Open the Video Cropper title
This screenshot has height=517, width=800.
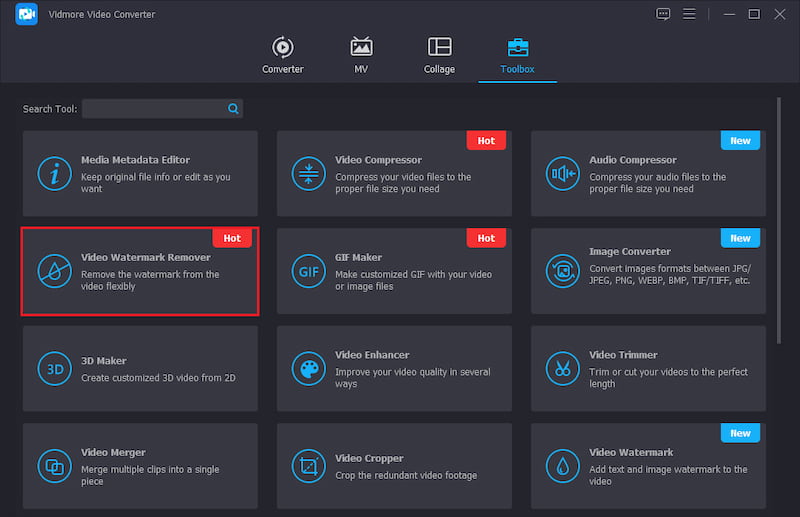click(369, 458)
